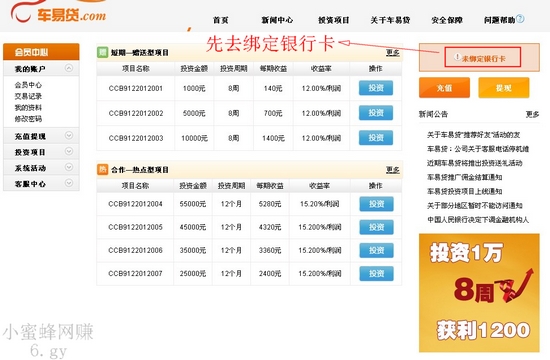
Task: Invest in project CCB9122012002
Action: tap(376, 113)
